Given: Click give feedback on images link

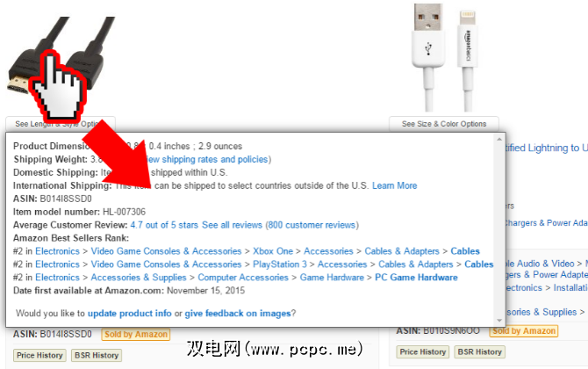Looking at the screenshot, I should 238,313.
